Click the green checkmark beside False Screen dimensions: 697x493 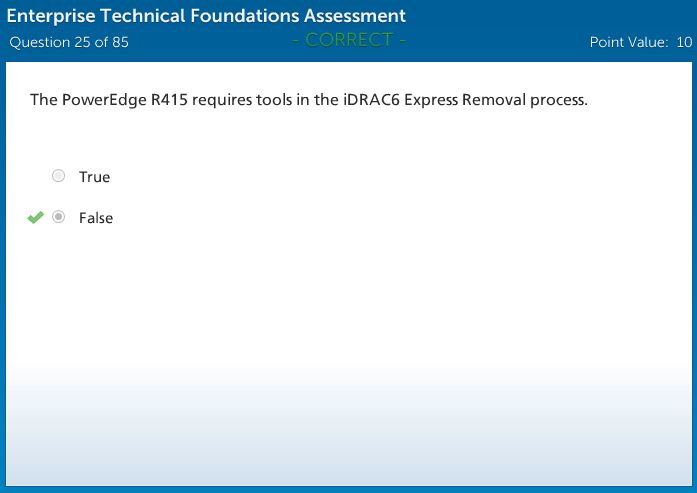coord(36,217)
